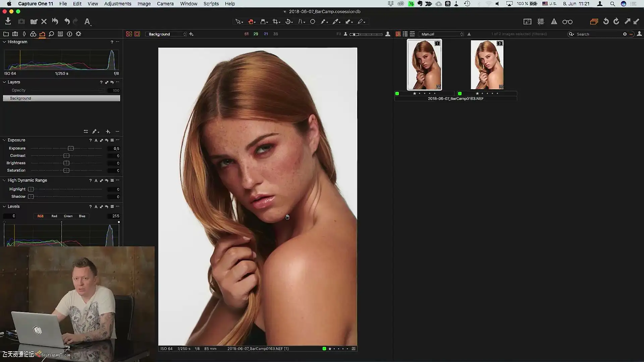
Task: Select the Rotation straighten tool
Action: [x=288, y=21]
